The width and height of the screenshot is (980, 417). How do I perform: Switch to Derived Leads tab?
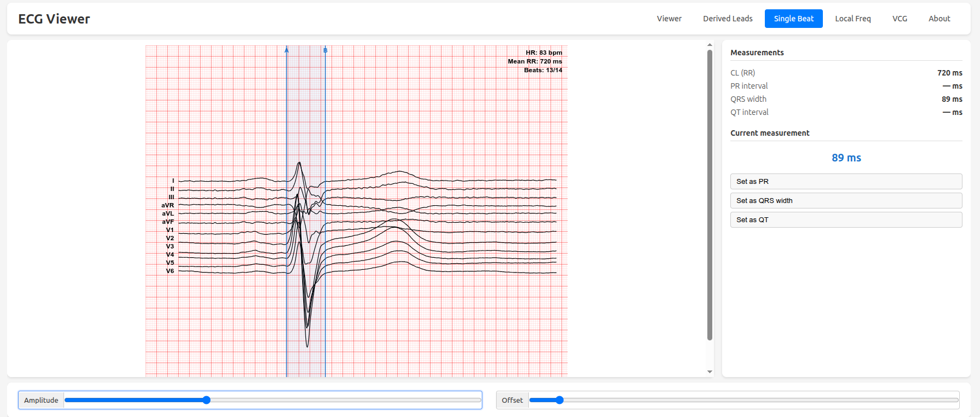[728, 19]
